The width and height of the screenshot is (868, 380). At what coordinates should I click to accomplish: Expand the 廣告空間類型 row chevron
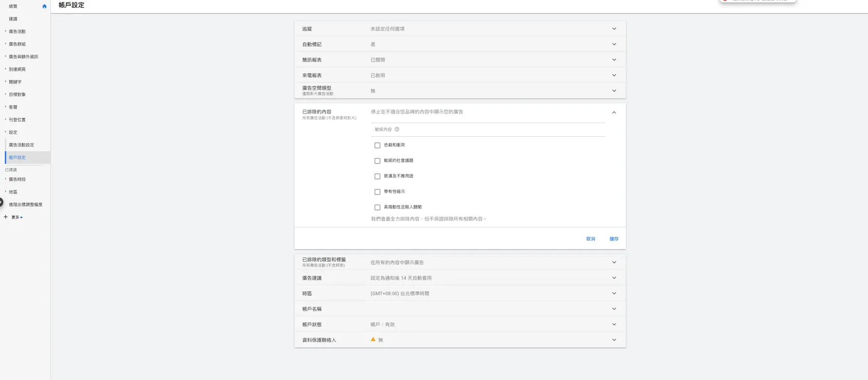[614, 91]
